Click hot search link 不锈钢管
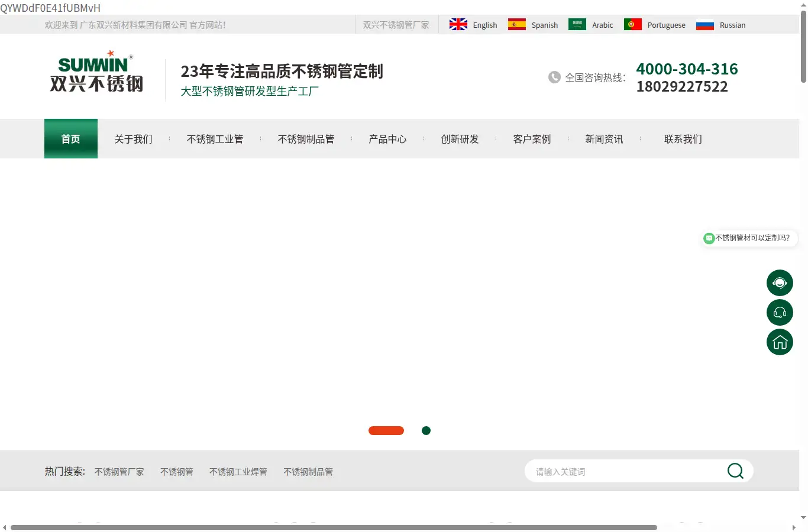The width and height of the screenshot is (808, 532). click(177, 472)
